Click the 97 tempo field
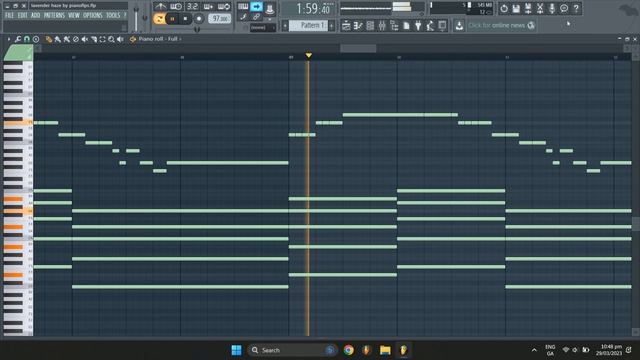 [x=220, y=19]
